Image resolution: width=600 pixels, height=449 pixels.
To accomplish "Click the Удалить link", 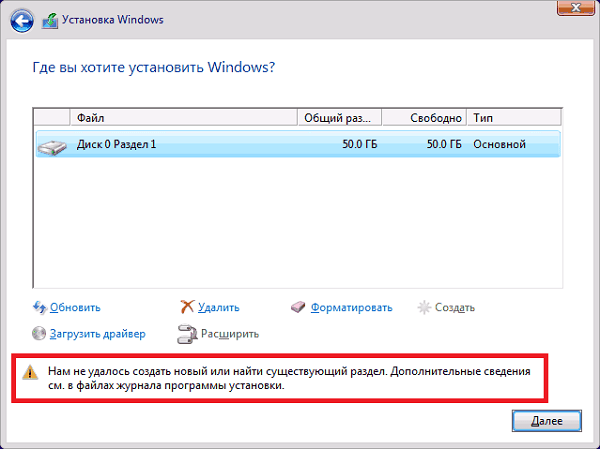I will (x=219, y=307).
